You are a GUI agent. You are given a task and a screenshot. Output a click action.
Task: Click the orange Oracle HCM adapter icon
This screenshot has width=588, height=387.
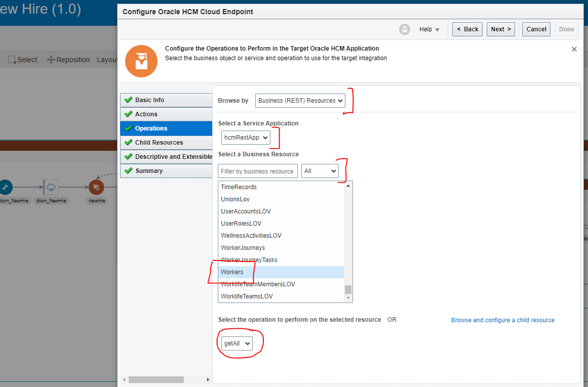coord(141,61)
